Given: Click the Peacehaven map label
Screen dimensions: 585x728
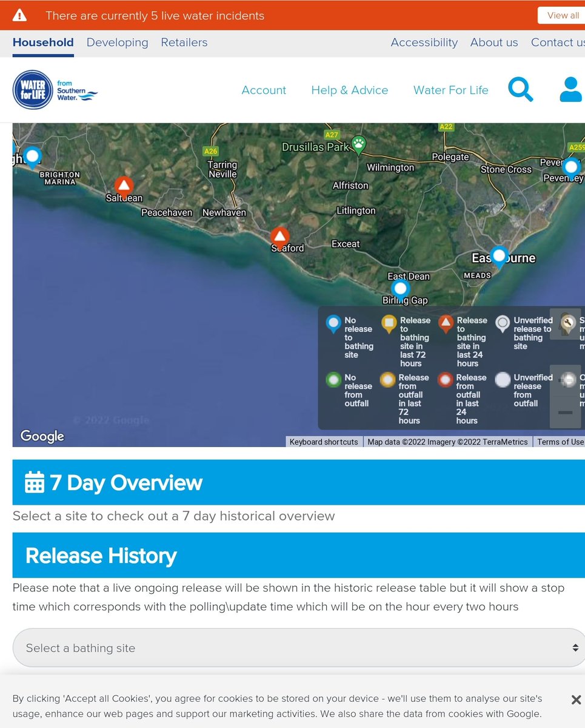Looking at the screenshot, I should 167,212.
